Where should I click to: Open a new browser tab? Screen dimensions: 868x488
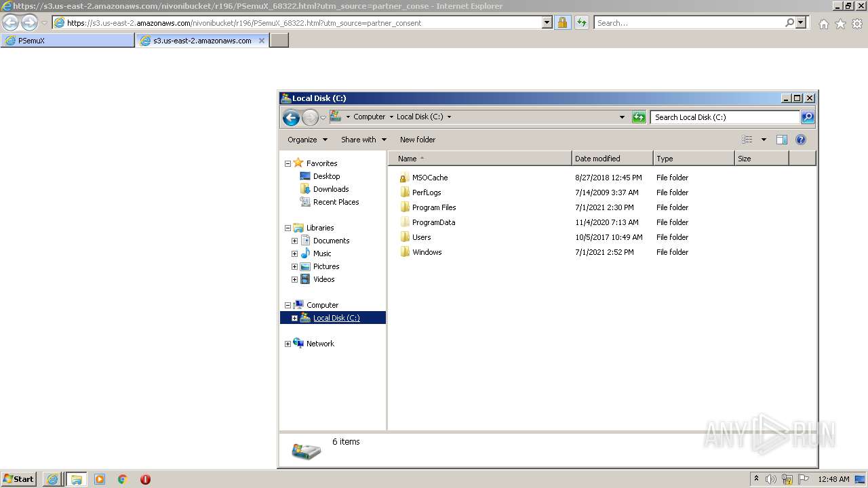click(279, 41)
